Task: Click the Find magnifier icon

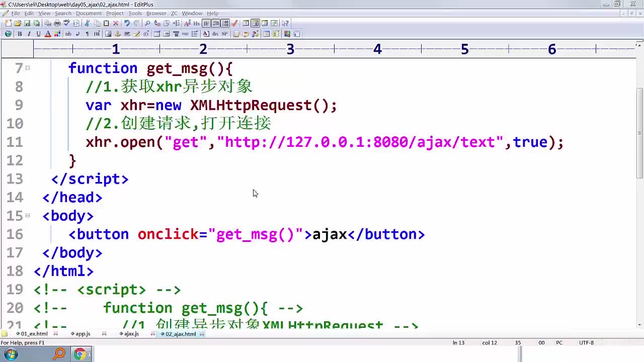Action: coord(147,23)
